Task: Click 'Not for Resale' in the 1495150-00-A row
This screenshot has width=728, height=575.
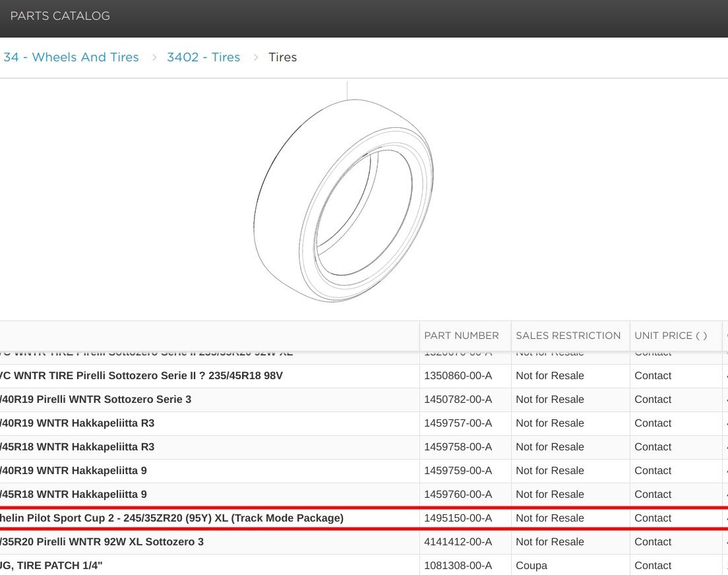Action: click(550, 518)
